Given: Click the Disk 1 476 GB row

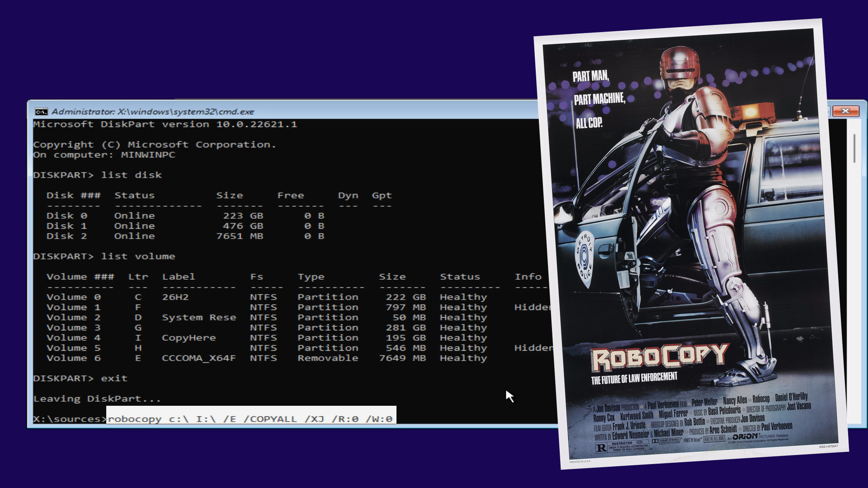Looking at the screenshot, I should pyautogui.click(x=185, y=225).
